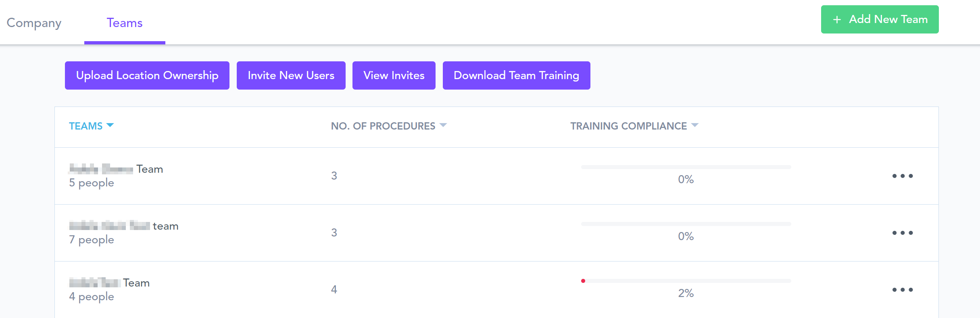Click the Add New Team button

[880, 19]
